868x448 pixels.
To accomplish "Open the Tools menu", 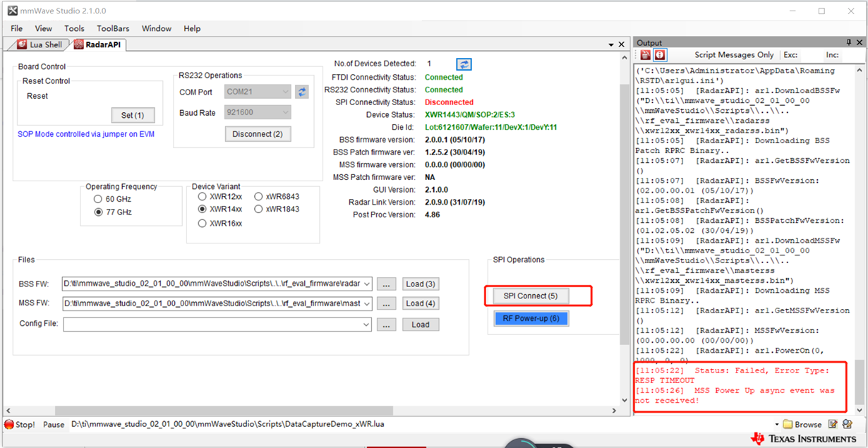I will pyautogui.click(x=74, y=28).
